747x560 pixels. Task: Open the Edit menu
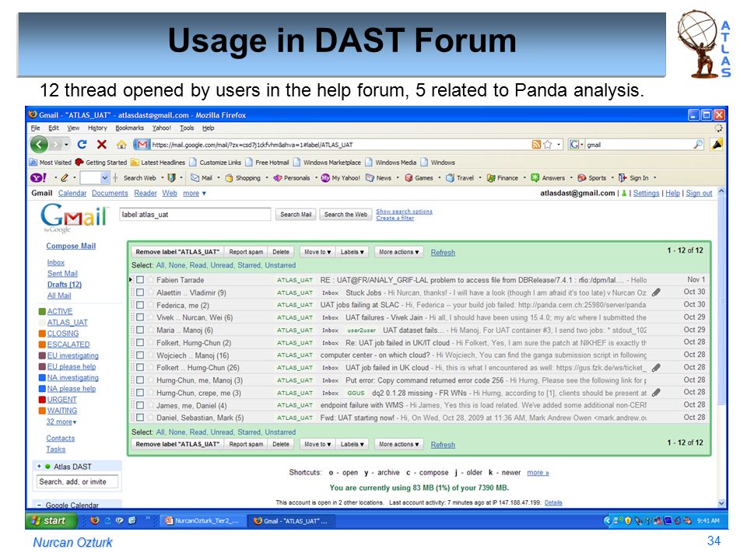[x=54, y=128]
